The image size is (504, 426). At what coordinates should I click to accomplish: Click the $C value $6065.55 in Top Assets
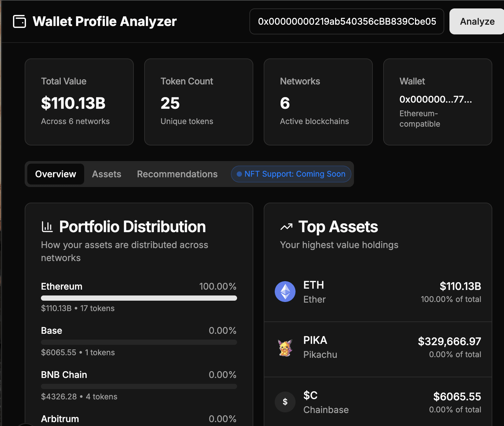(457, 397)
